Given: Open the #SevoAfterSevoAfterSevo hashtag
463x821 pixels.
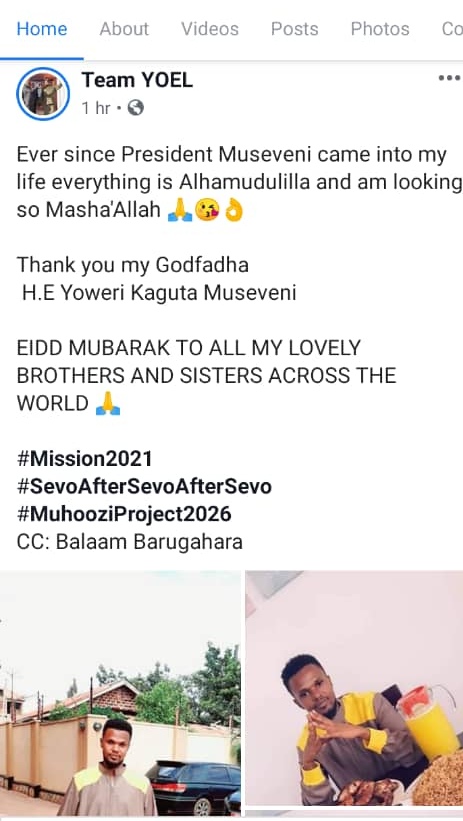Looking at the screenshot, I should 144,487.
